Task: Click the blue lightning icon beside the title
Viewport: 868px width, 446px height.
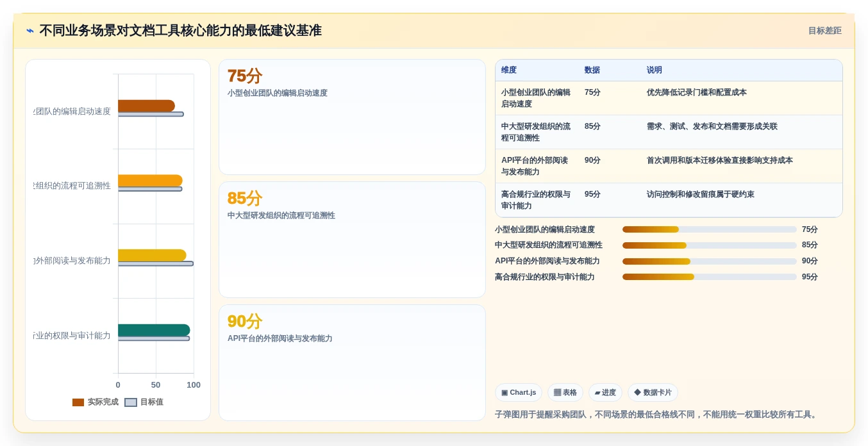Action: click(30, 31)
